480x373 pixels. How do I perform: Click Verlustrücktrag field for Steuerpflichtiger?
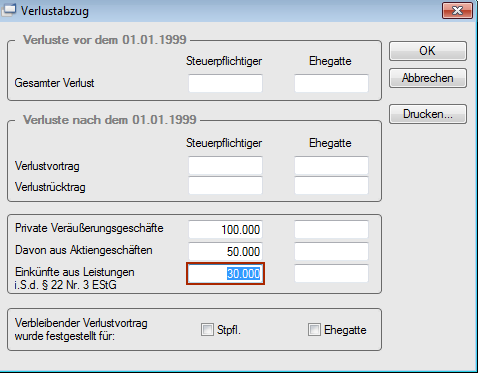point(225,186)
